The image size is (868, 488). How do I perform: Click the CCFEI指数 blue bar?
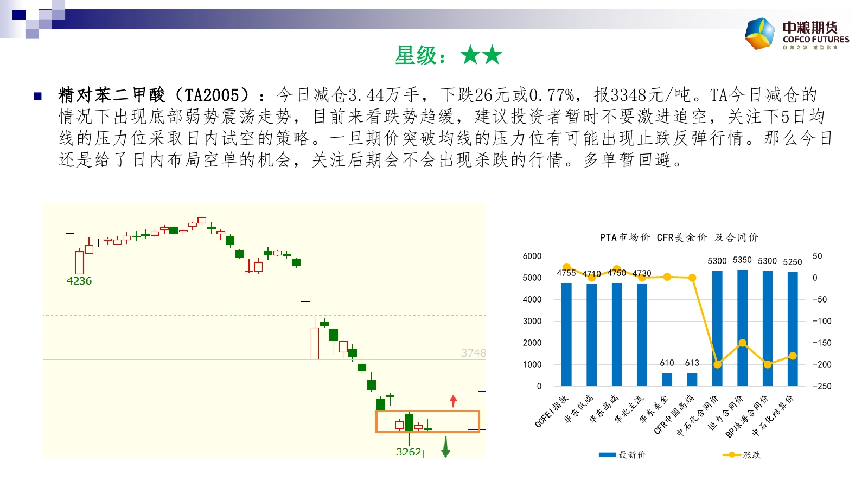566,334
